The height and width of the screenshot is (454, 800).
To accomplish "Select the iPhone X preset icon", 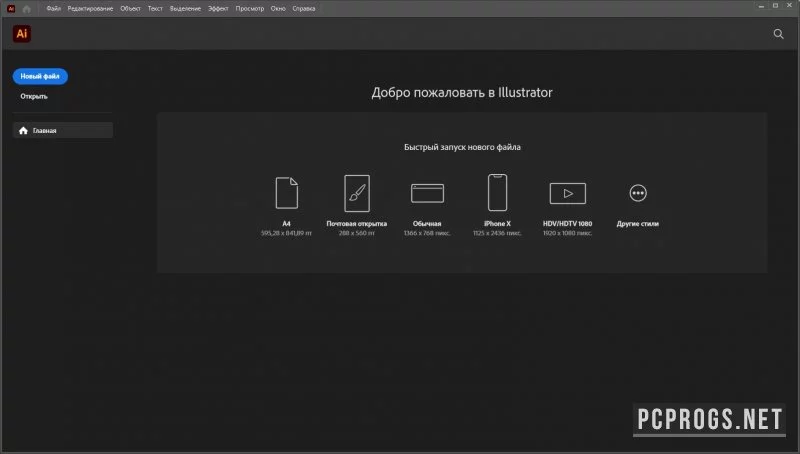I will pos(497,192).
